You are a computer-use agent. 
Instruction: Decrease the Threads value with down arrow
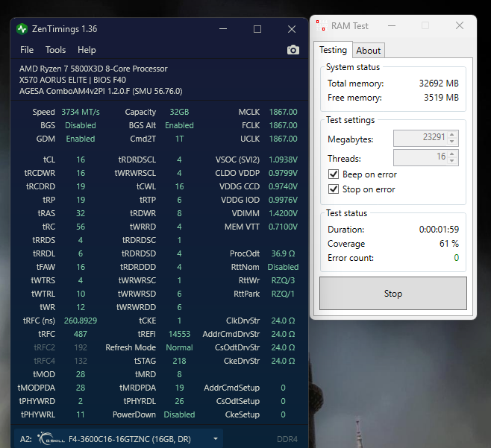tap(452, 161)
